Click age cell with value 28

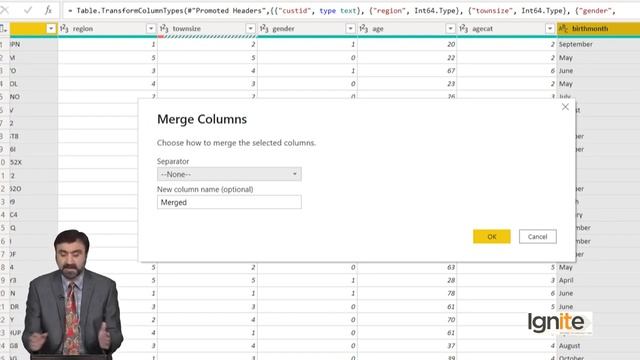tap(407, 280)
